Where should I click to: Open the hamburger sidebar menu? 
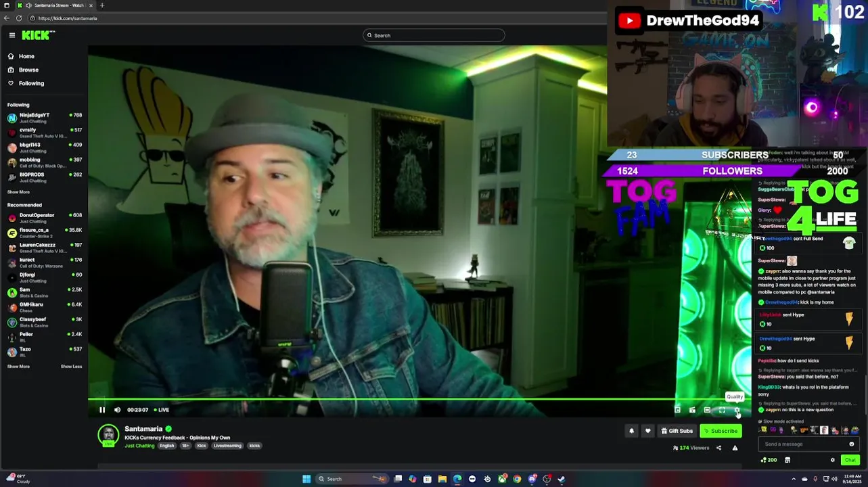coord(12,35)
